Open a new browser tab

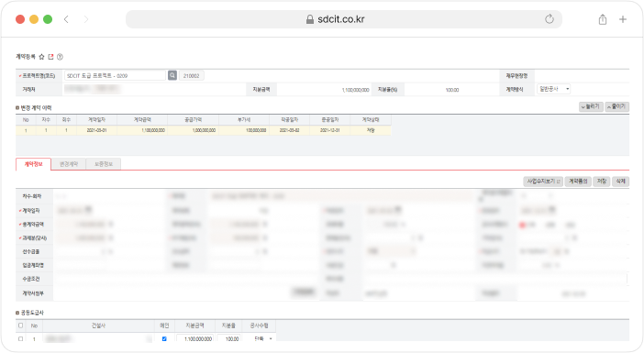coord(623,19)
